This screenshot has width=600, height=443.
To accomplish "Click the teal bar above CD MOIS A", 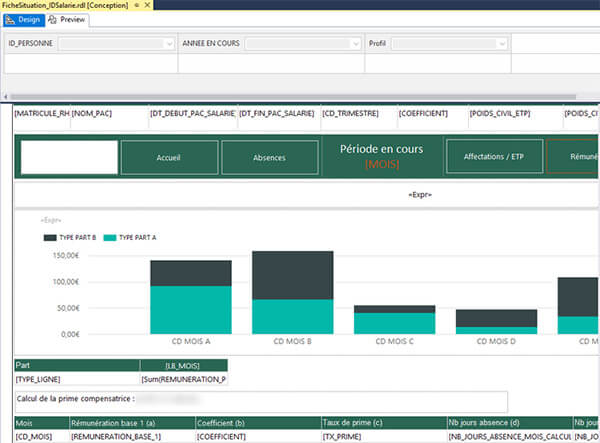I will coord(191,310).
